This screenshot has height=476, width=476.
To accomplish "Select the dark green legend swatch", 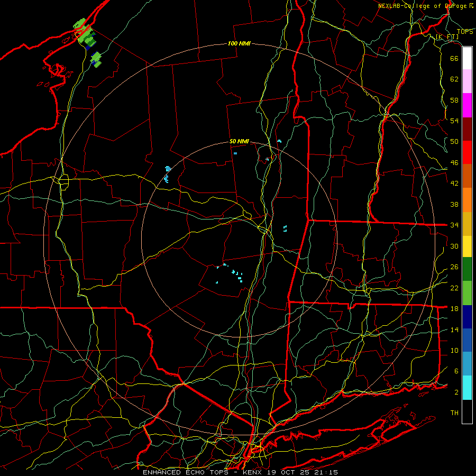I will click(x=467, y=269).
